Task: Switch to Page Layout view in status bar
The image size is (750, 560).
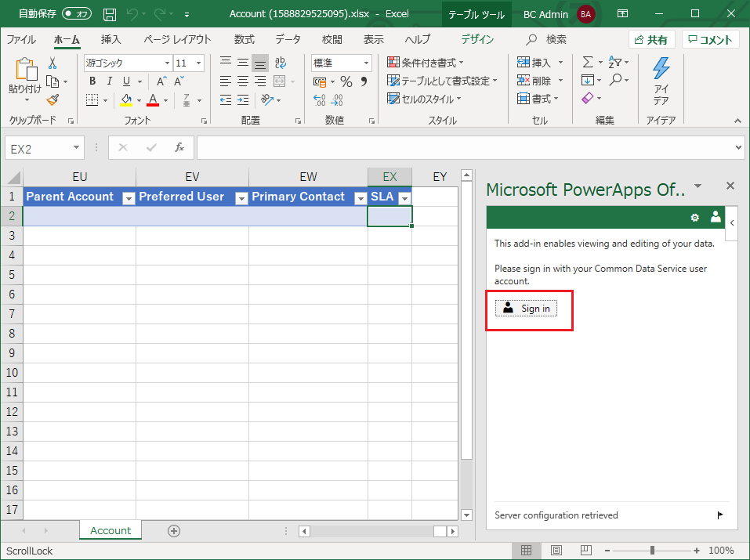Action: coord(556,551)
